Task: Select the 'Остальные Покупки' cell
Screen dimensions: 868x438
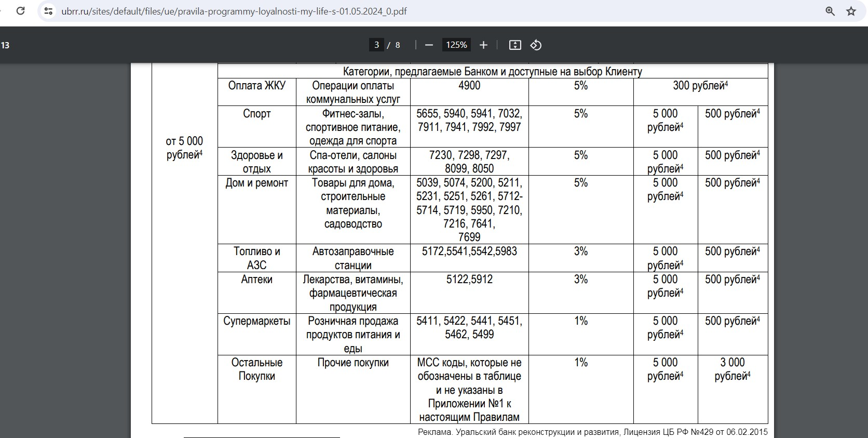Action: [x=257, y=389]
